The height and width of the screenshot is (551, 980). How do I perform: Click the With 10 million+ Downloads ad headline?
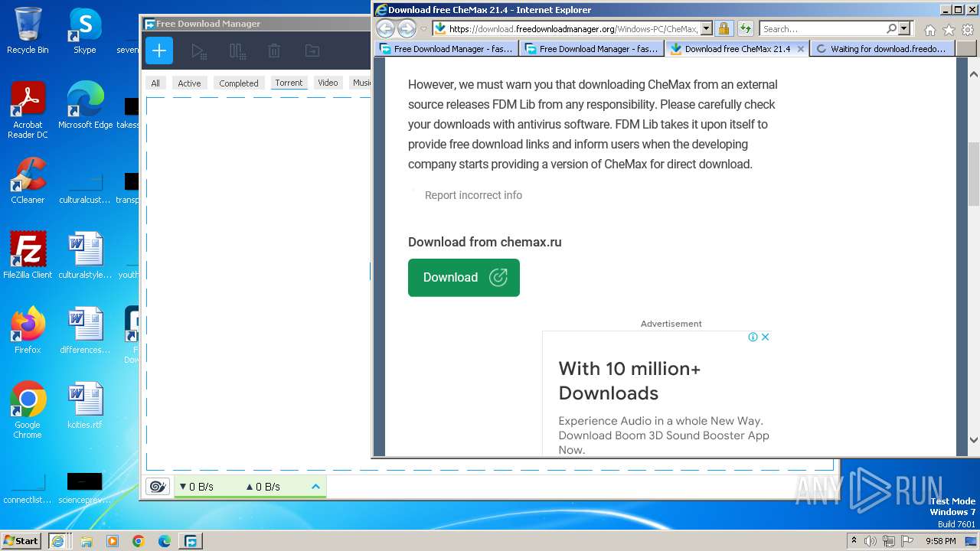(629, 380)
